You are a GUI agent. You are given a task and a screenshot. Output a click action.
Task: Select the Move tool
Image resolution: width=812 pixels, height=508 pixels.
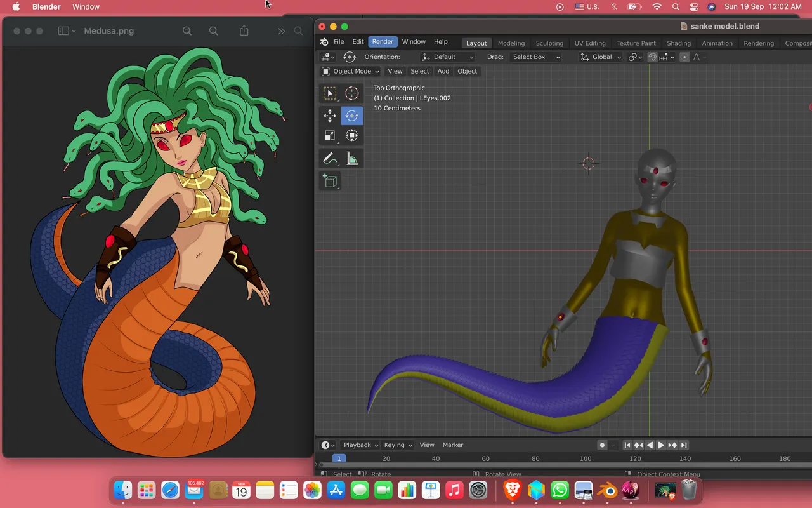pos(330,116)
